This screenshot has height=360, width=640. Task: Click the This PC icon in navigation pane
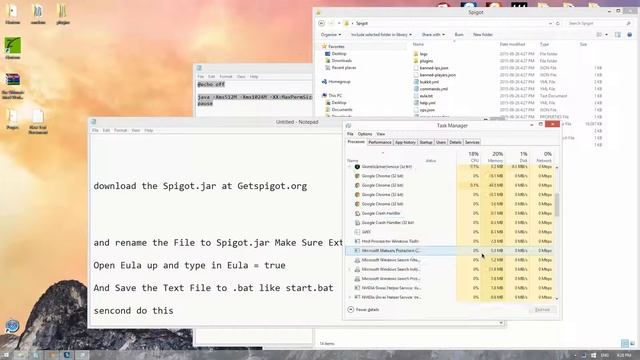click(x=324, y=96)
